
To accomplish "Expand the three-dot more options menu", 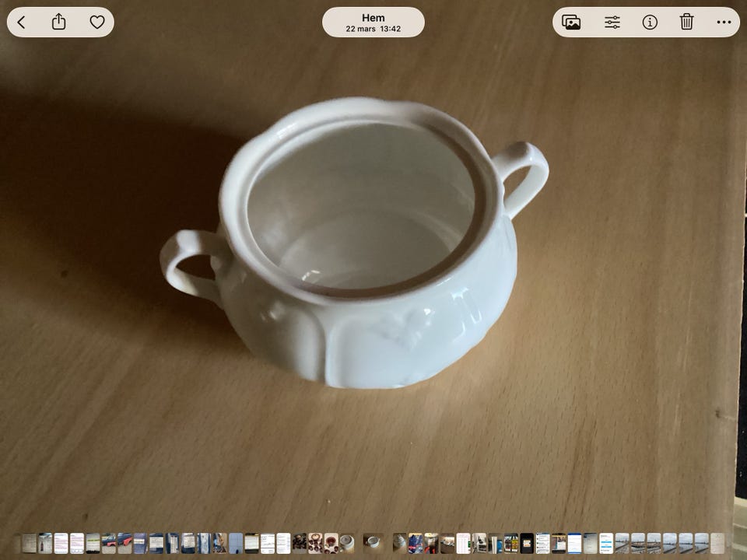I will click(x=724, y=23).
